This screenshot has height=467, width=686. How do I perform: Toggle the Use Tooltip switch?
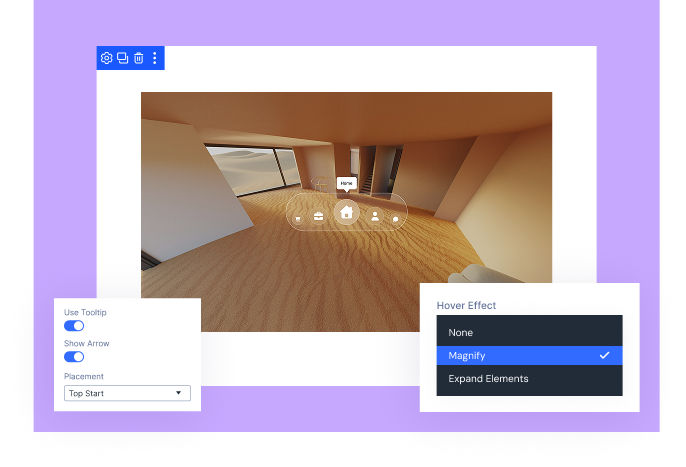(x=74, y=326)
